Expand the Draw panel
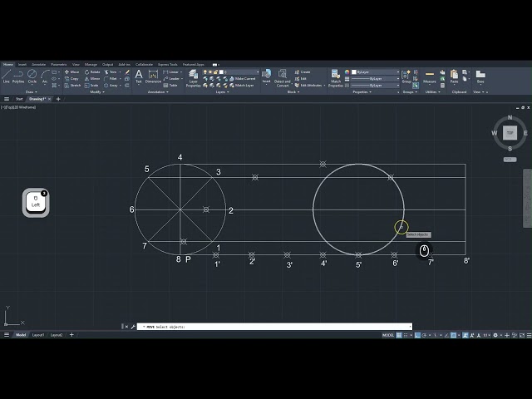Screen dimensions: 532x399 32,92
